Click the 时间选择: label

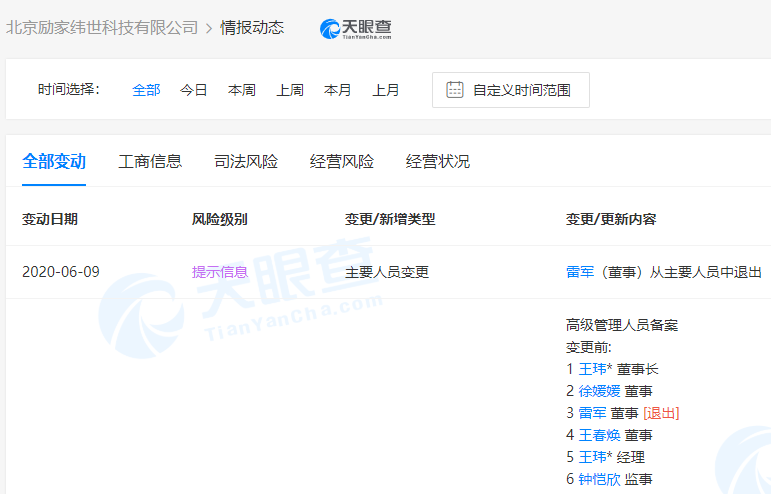pos(69,89)
